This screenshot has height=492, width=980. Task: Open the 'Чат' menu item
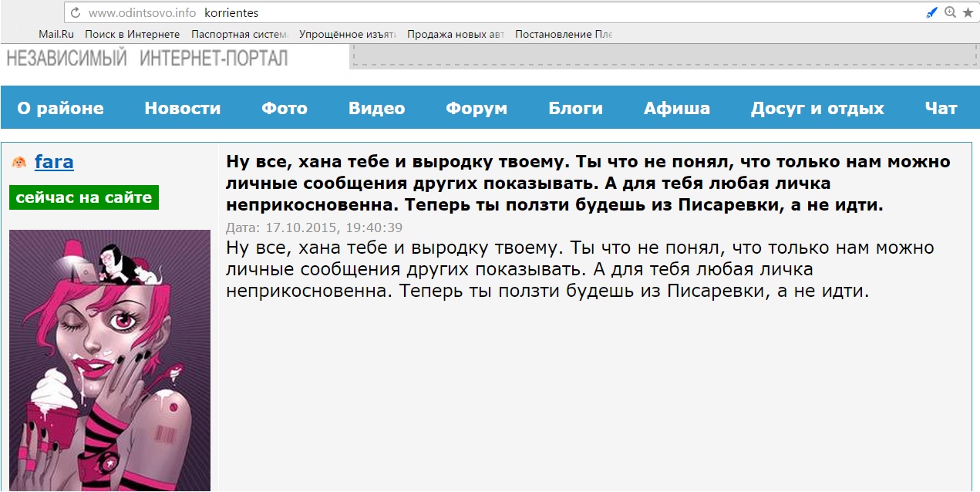tap(941, 109)
